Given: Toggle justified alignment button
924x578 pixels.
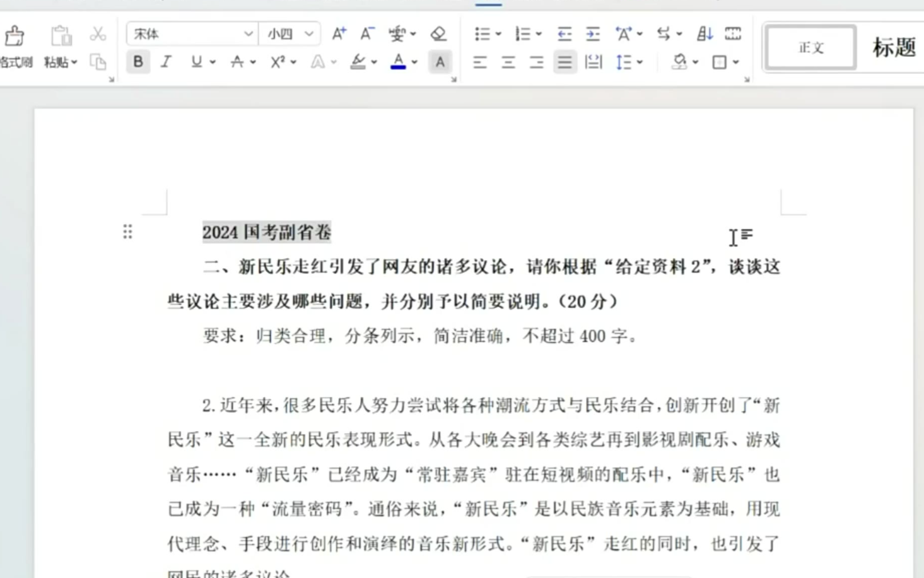Looking at the screenshot, I should (564, 62).
